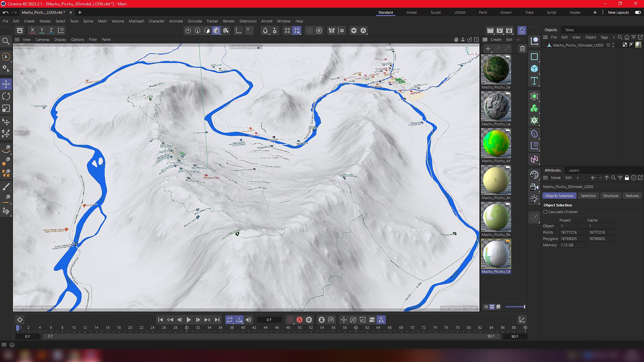Toggle timeline loop playback mode
This screenshot has height=362, width=644.
[x=229, y=320]
